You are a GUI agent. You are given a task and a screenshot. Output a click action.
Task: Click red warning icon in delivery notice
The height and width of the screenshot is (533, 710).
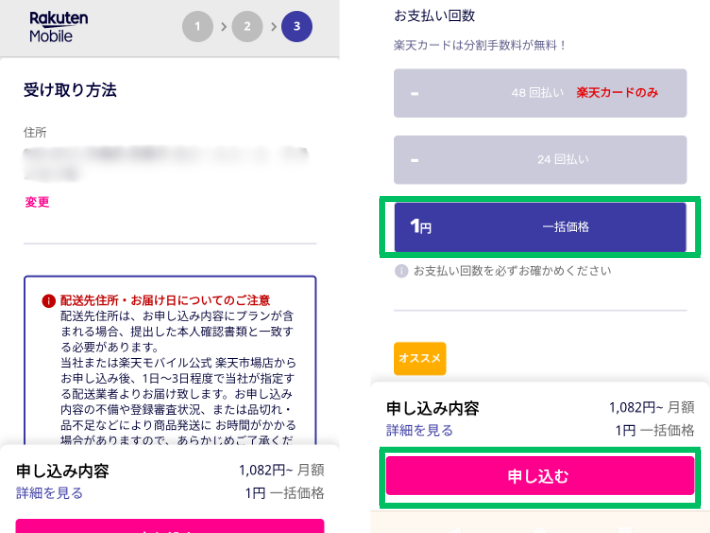pos(48,301)
